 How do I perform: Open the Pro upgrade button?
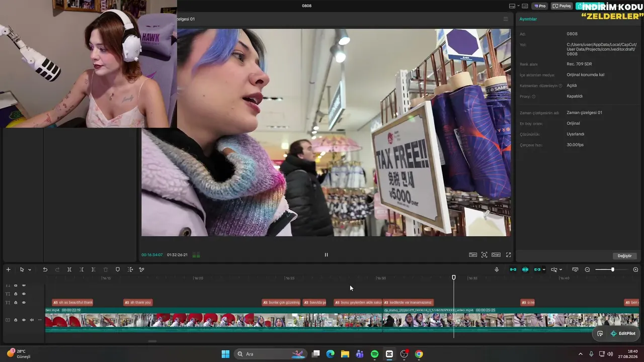tap(540, 6)
